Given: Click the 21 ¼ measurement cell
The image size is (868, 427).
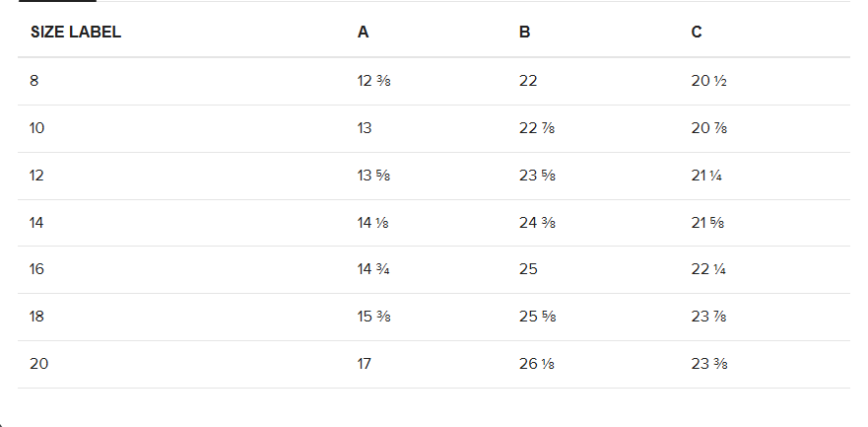Looking at the screenshot, I should pyautogui.click(x=706, y=176).
